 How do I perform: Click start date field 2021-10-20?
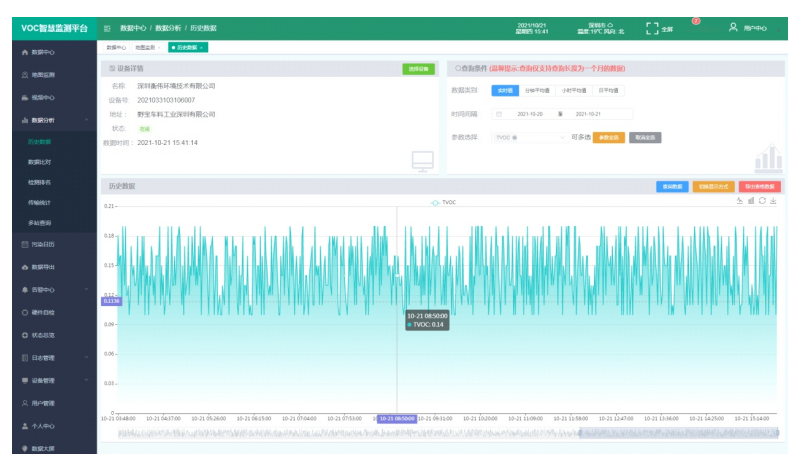point(530,114)
